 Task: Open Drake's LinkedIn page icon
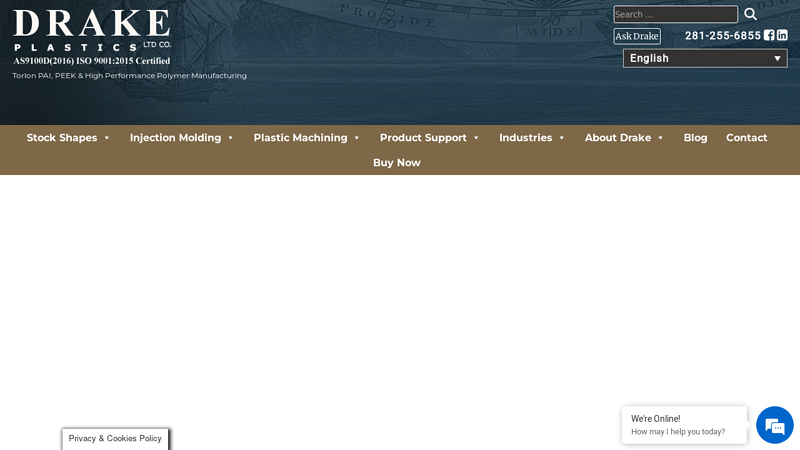point(782,35)
